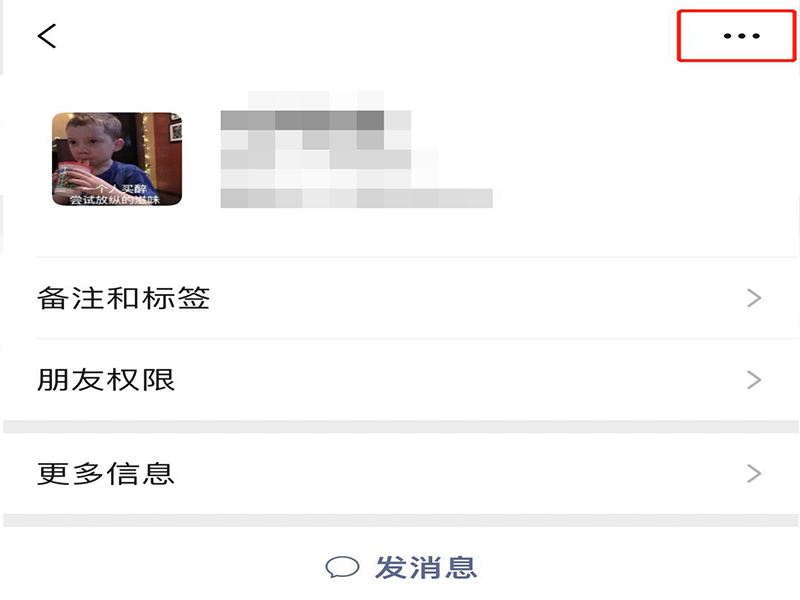The width and height of the screenshot is (800, 600).
Task: View the contact's profile avatar photo
Action: [117, 159]
